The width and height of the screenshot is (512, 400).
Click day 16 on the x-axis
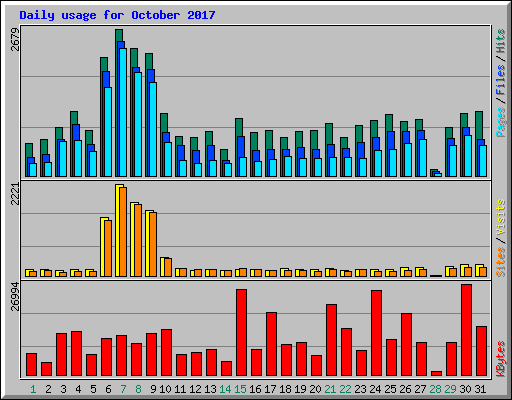point(255,389)
